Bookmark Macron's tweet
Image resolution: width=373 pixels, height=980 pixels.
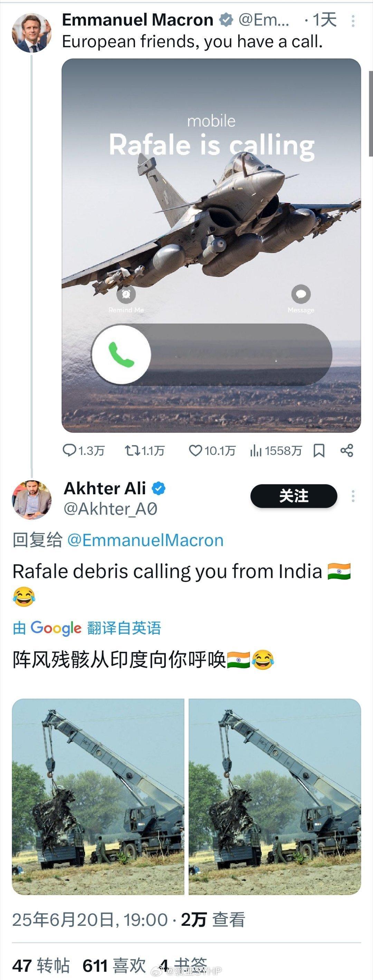click(319, 451)
